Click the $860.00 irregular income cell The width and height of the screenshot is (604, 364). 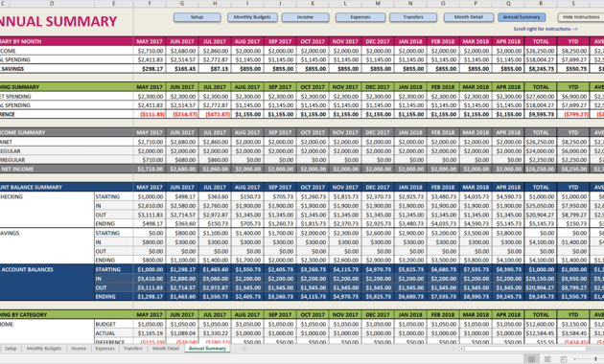[215, 160]
